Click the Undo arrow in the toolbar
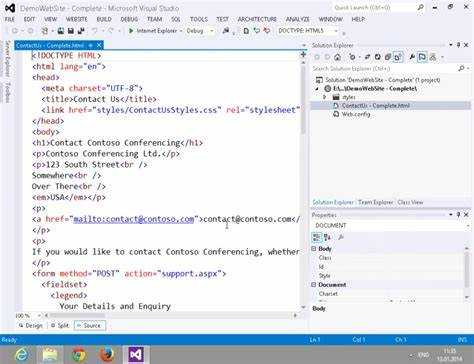Viewport: 474px width, 364px height. (x=95, y=31)
